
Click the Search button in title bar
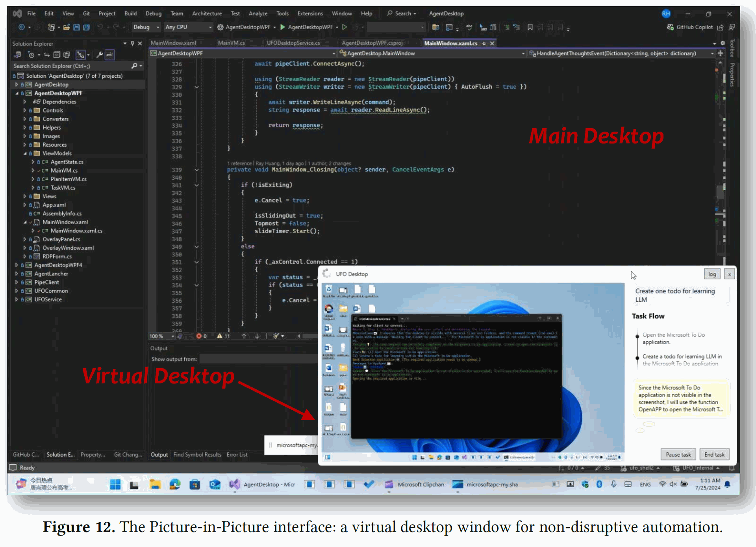pos(401,13)
